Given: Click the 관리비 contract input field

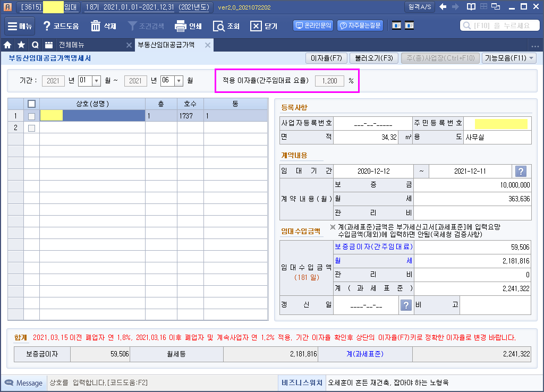Looking at the screenshot, I should [472, 212].
